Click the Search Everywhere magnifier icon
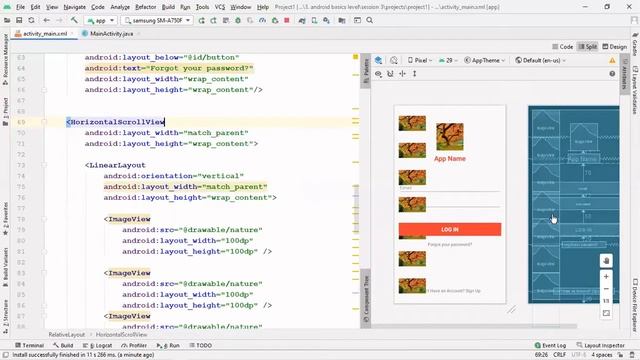640x360 pixels. tap(369, 20)
